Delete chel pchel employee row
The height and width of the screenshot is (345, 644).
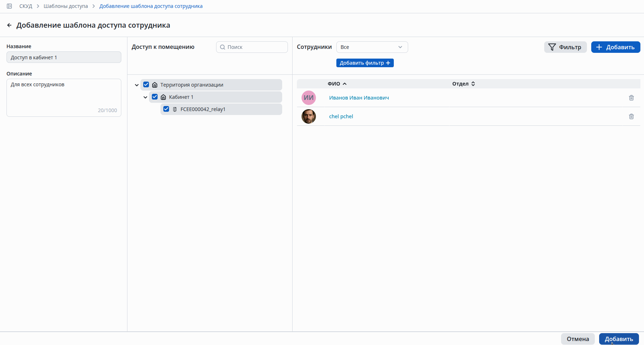point(631,116)
